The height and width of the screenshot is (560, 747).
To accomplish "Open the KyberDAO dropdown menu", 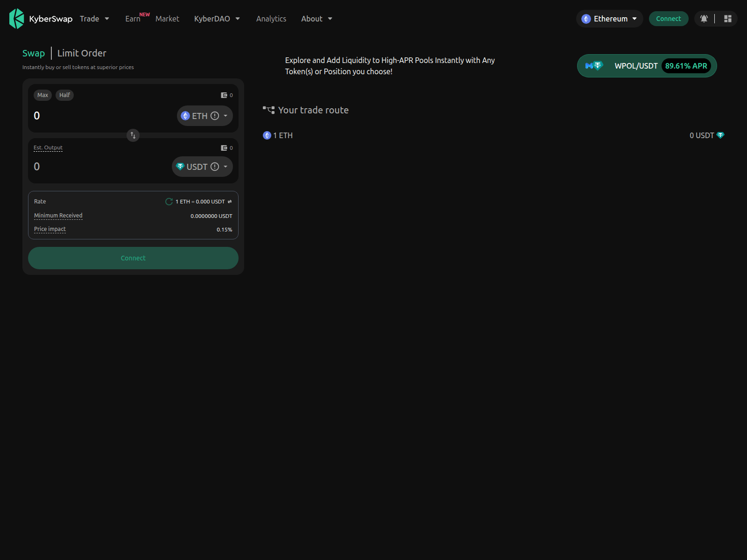I will tap(217, 19).
